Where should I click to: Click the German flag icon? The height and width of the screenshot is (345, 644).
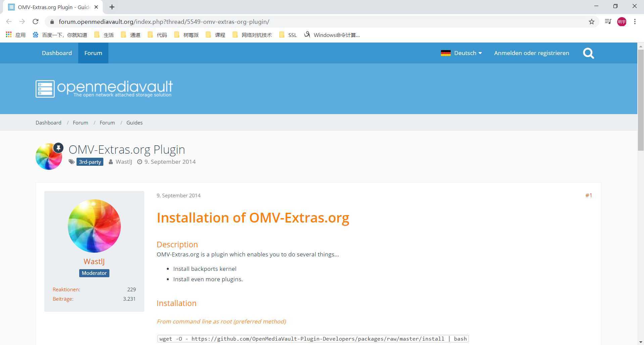click(x=446, y=53)
